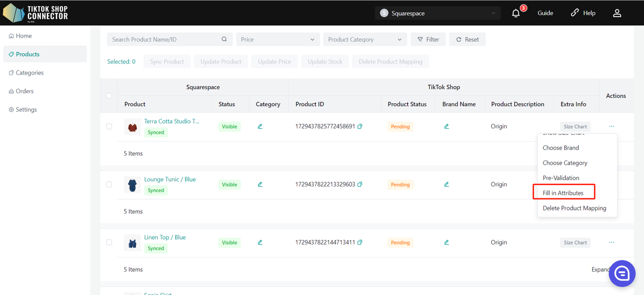Click the TikTok Shop Connector logo
The image size is (644, 295).
[x=35, y=13]
